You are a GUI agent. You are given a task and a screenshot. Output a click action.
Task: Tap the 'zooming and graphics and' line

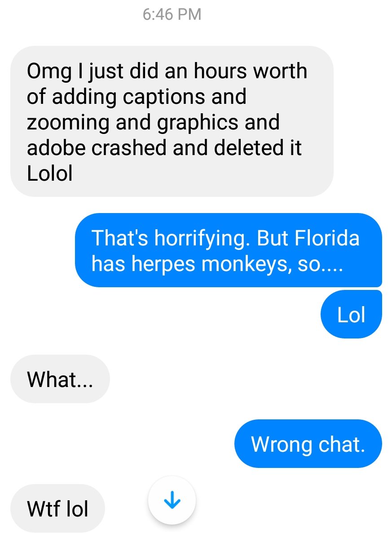(153, 122)
